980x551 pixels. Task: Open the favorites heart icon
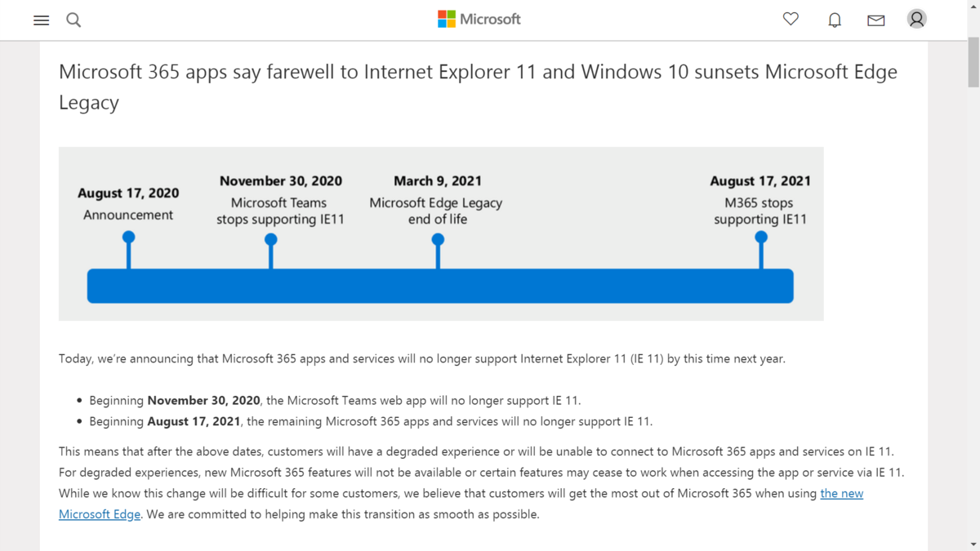[791, 19]
